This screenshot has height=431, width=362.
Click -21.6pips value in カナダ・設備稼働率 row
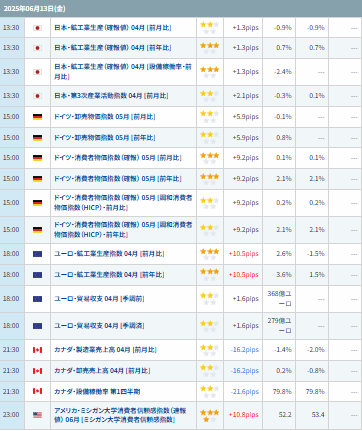click(x=245, y=392)
